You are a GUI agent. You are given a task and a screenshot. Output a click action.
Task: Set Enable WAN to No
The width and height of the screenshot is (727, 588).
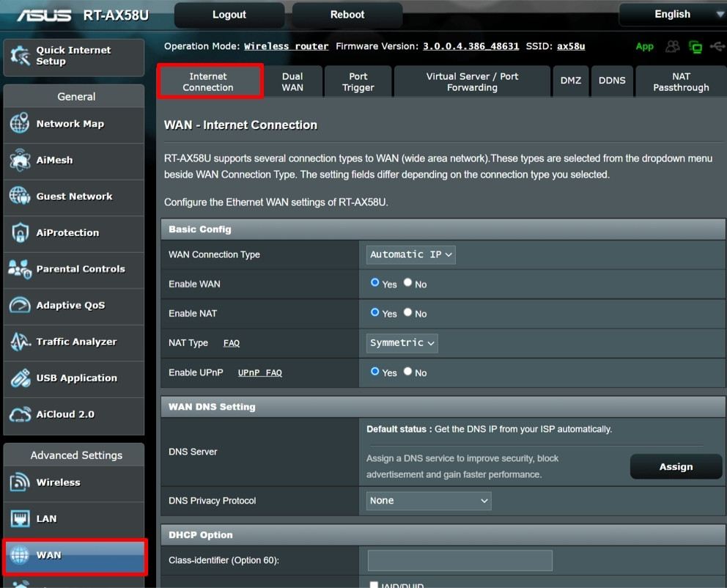408,283
